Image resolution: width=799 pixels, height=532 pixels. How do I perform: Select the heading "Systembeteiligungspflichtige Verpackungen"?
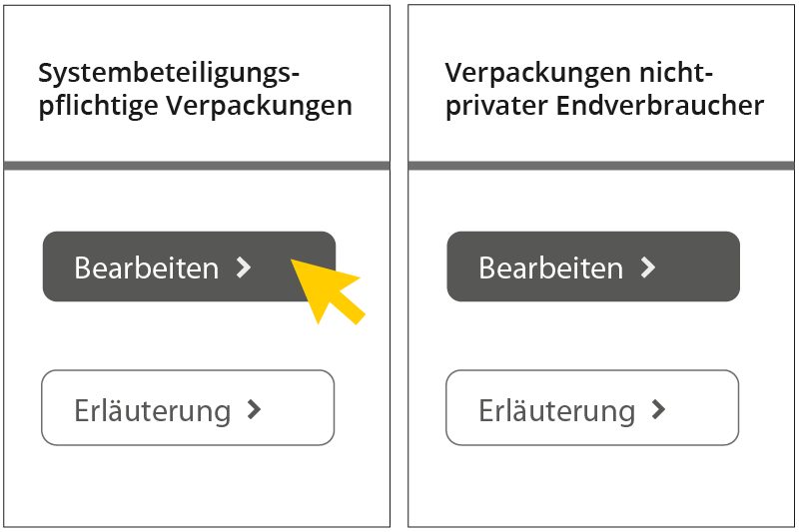pos(195,89)
